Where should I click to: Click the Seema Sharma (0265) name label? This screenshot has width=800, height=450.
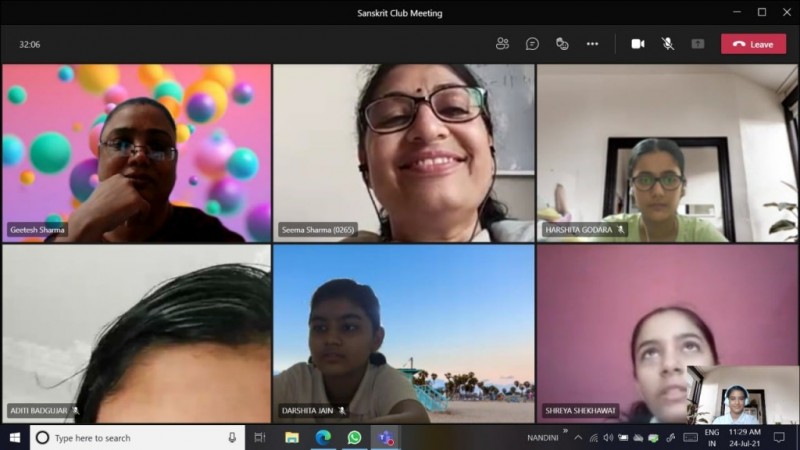point(318,230)
